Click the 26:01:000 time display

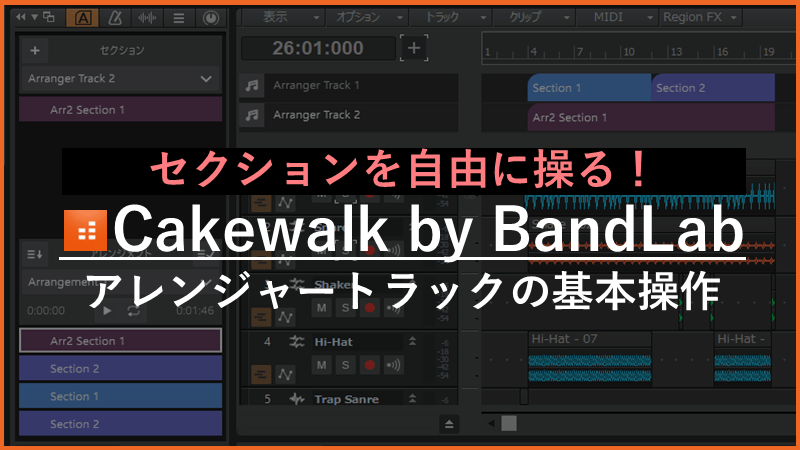pyautogui.click(x=318, y=48)
